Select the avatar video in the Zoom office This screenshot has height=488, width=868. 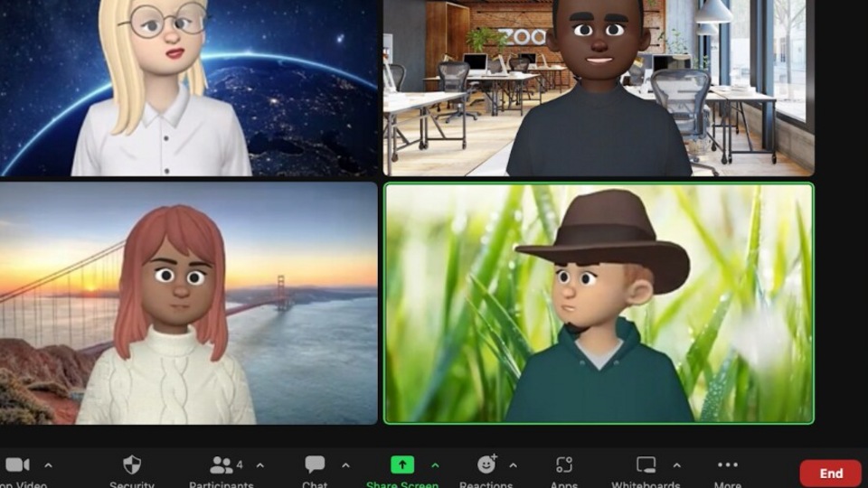tap(599, 88)
